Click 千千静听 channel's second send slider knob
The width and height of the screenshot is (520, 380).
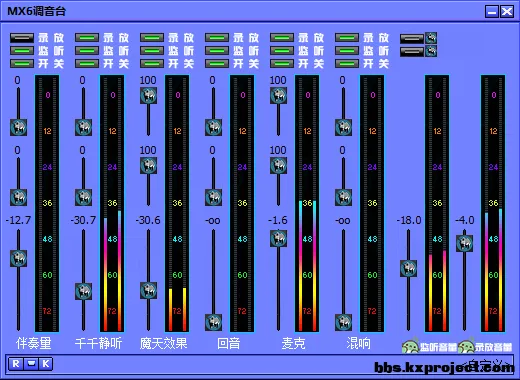click(83, 197)
